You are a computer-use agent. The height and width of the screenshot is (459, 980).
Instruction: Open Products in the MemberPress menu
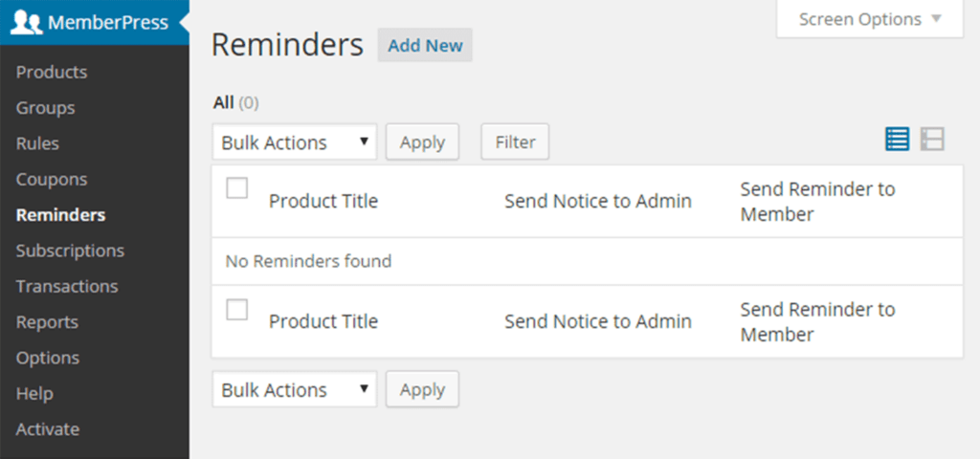tap(52, 73)
